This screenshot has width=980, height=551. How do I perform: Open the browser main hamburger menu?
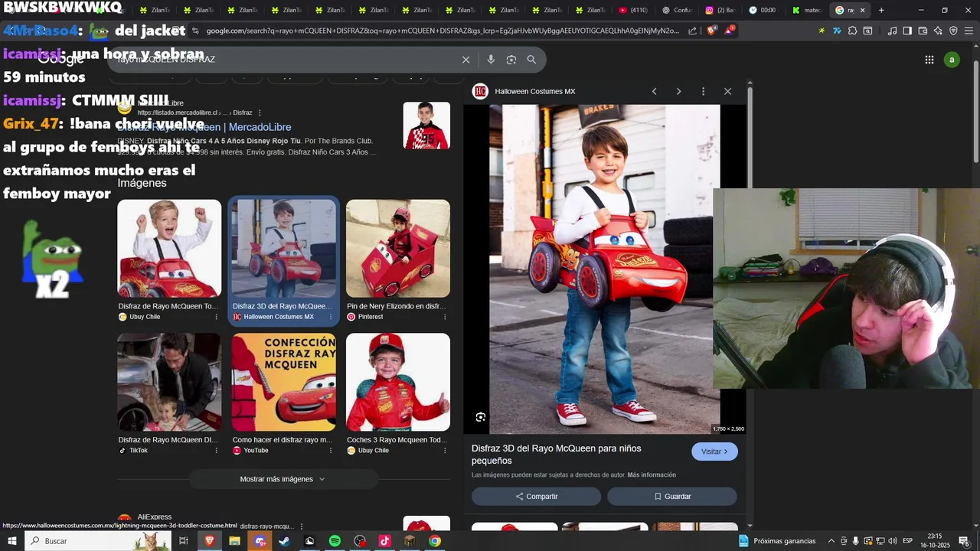click(969, 31)
